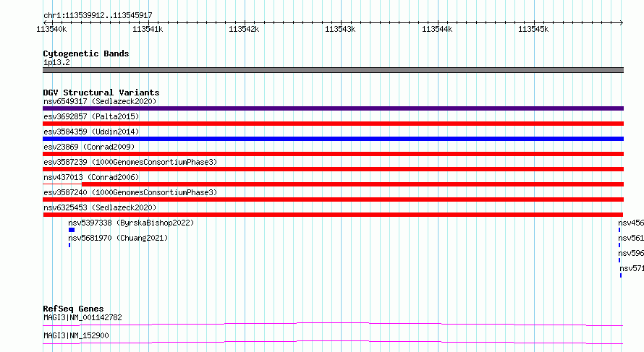Click the nsv6549317 (Sedlazeck2020) label

pos(100,101)
